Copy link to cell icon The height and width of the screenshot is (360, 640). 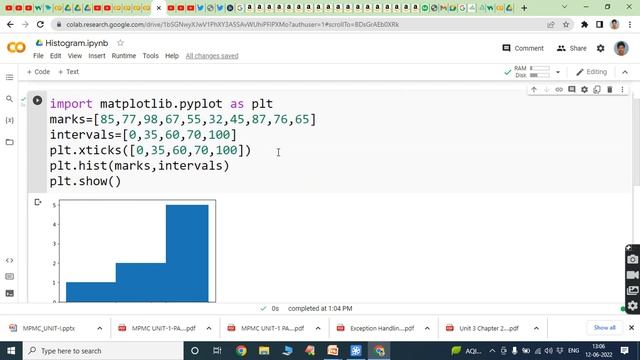[559, 89]
